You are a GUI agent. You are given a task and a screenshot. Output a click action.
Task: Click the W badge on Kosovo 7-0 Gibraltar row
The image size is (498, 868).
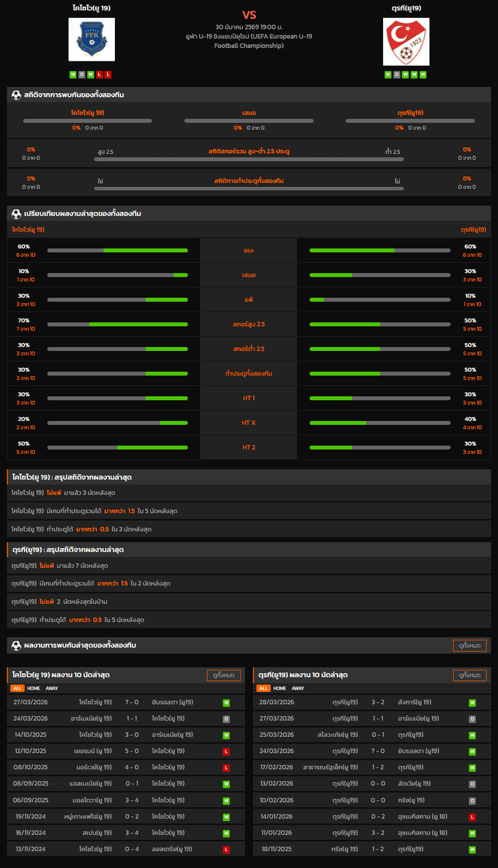(x=226, y=703)
